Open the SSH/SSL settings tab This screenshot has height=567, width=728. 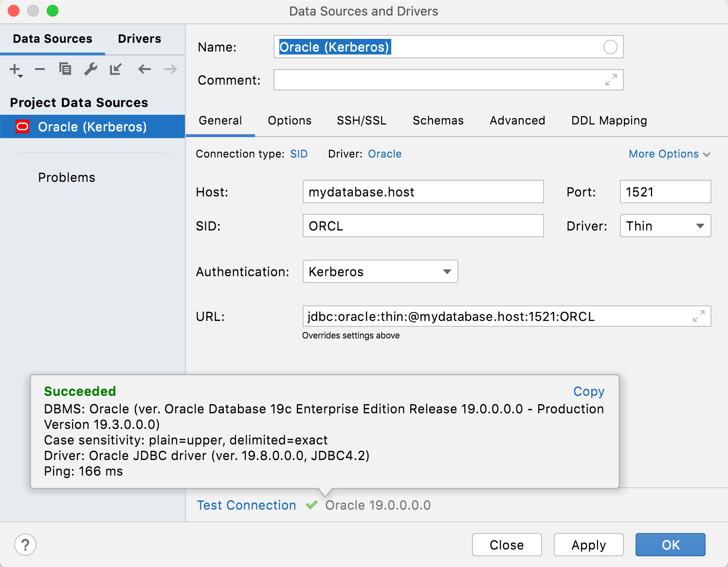[361, 121]
